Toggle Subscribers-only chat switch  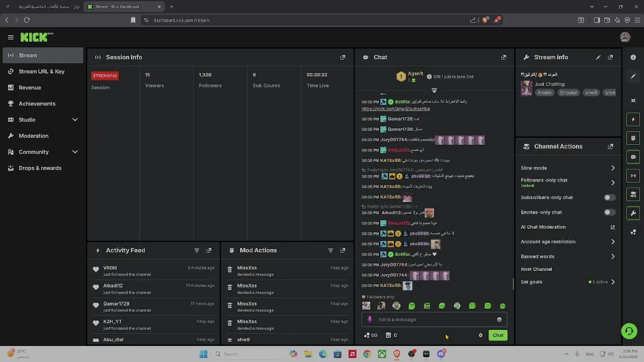[x=609, y=198]
